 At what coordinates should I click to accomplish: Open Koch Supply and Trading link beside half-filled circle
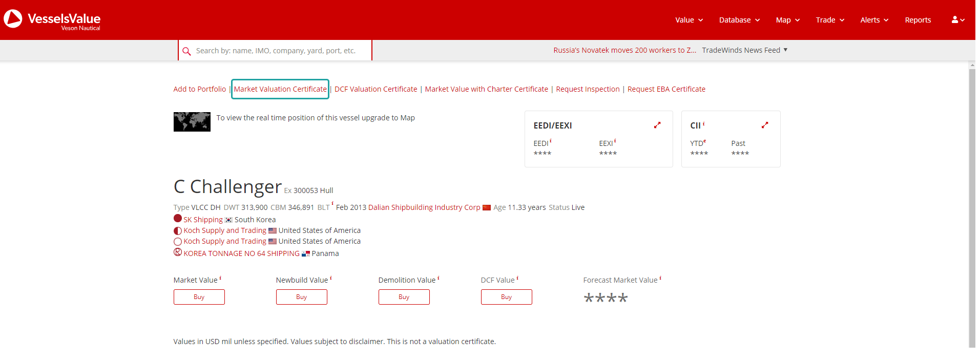point(225,230)
